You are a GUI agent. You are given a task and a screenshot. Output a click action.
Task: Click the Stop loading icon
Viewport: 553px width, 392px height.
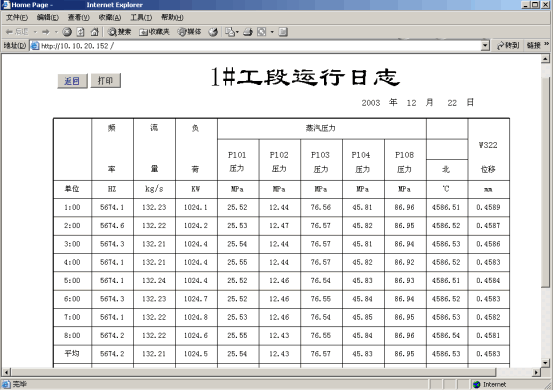pos(67,32)
